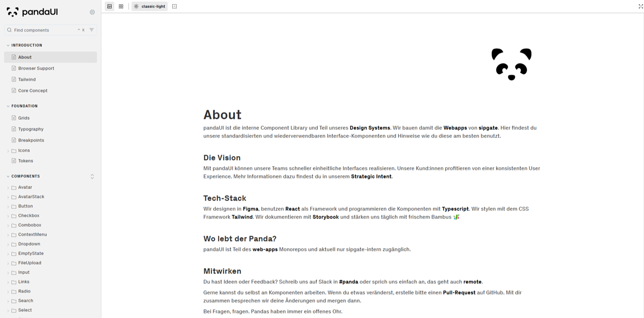The height and width of the screenshot is (318, 644).
Task: Open the Pull-Request link
Action: click(x=459, y=293)
